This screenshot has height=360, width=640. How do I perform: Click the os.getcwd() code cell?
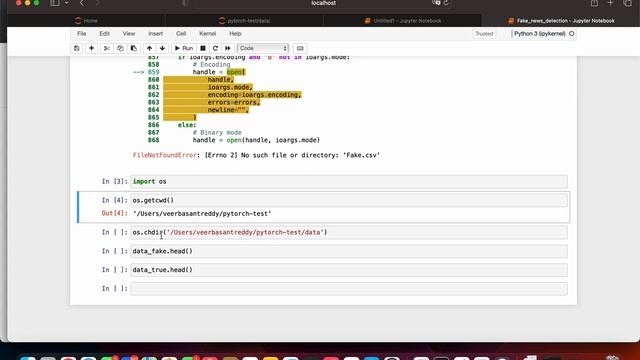[x=349, y=200]
